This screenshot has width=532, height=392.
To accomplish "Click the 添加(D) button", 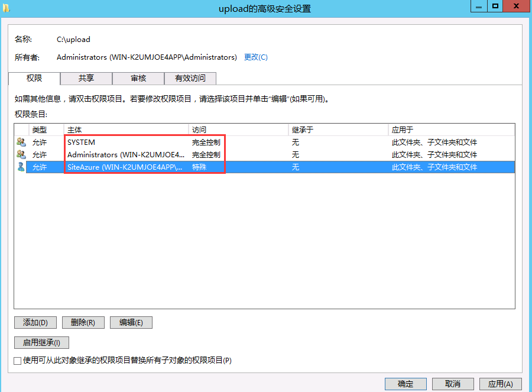I will point(35,322).
